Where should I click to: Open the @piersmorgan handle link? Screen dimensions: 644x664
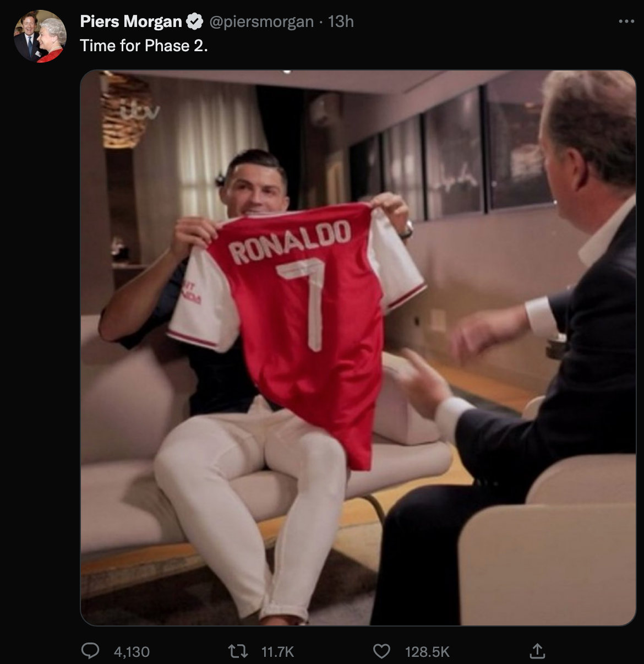pyautogui.click(x=261, y=21)
